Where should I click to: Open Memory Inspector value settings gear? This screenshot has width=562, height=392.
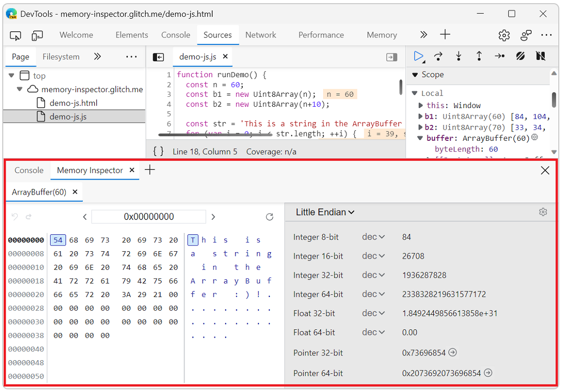point(543,212)
